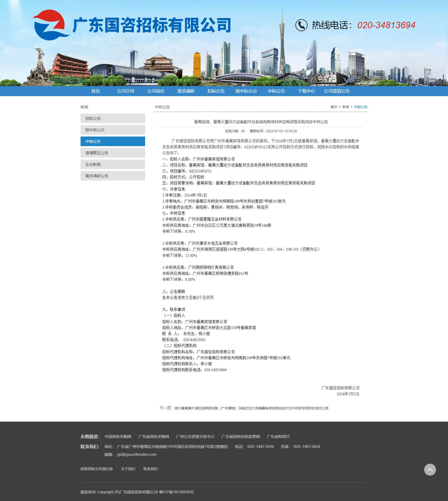The height and width of the screenshot is (501, 448).
Task: Click the company logo emblem
Action: click(x=51, y=25)
